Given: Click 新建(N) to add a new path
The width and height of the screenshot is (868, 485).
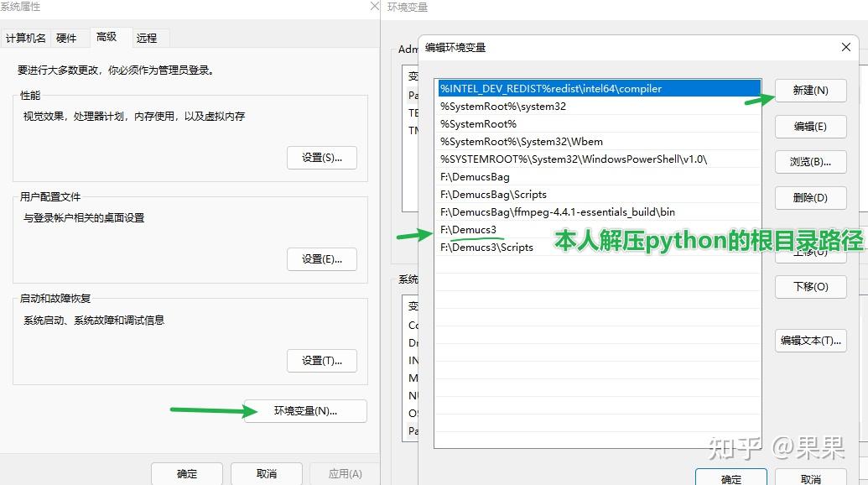Looking at the screenshot, I should click(810, 91).
